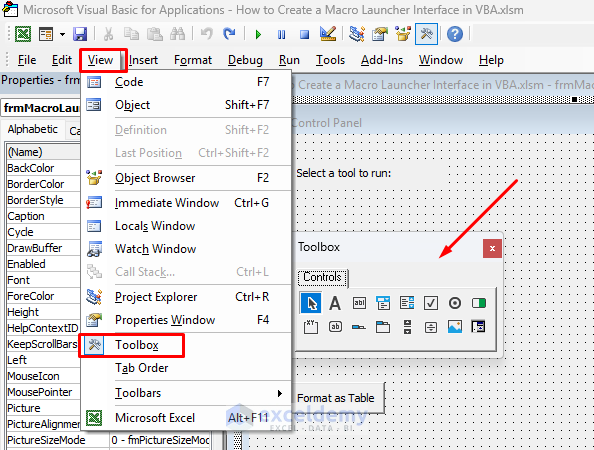Open the Edit menu
The image size is (594, 450).
pyautogui.click(x=62, y=60)
